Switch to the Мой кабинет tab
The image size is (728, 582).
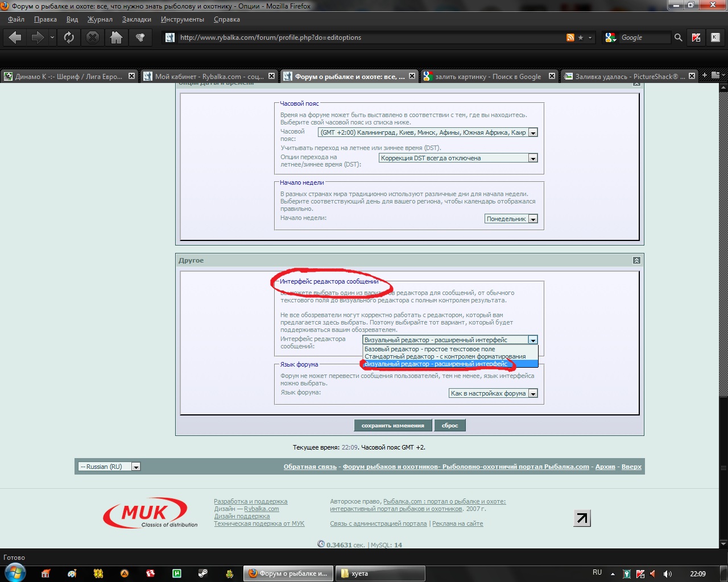click(209, 76)
